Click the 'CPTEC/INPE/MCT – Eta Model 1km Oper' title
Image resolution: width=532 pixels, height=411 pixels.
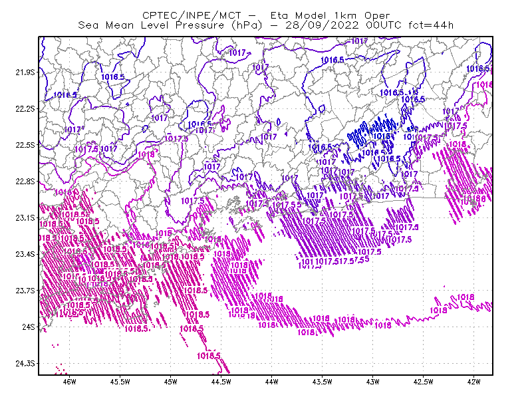pyautogui.click(x=266, y=15)
